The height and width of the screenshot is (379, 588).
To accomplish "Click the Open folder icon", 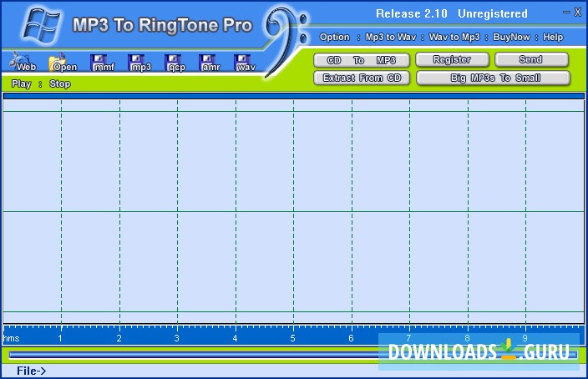I will (63, 63).
